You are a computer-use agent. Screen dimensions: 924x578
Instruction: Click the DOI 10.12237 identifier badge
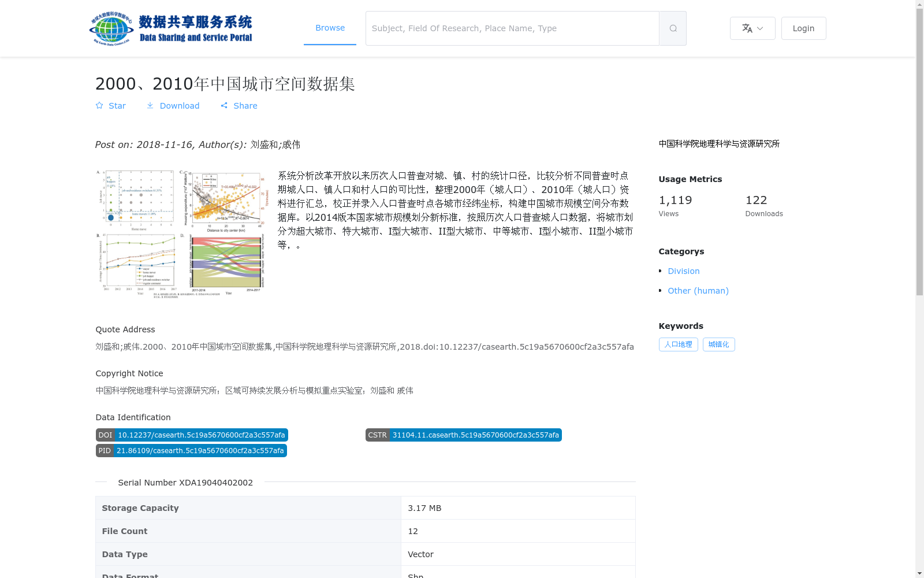pyautogui.click(x=192, y=435)
